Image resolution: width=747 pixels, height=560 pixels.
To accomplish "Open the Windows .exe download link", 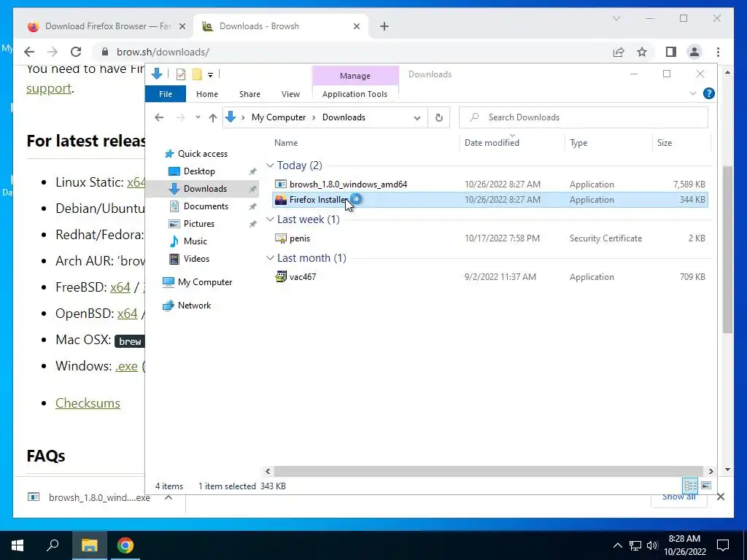I will pos(126,366).
